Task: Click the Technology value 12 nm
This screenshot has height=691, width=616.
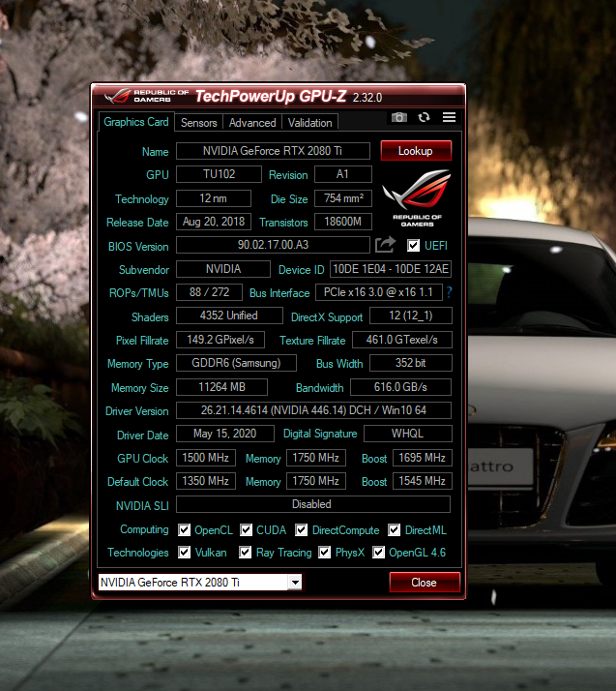Action: point(214,198)
